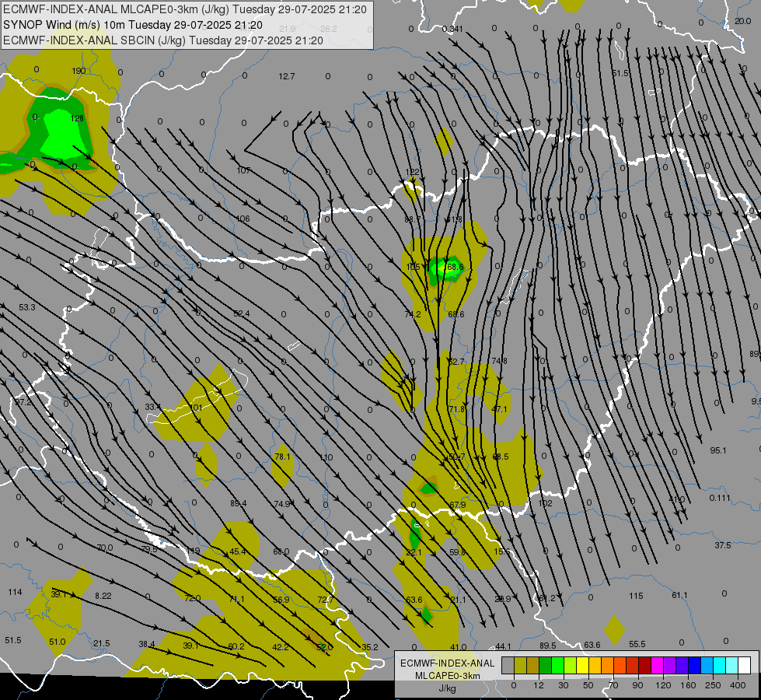Viewport: 761px width, 700px height.
Task: Click the map value 33.4
Action: click(153, 407)
